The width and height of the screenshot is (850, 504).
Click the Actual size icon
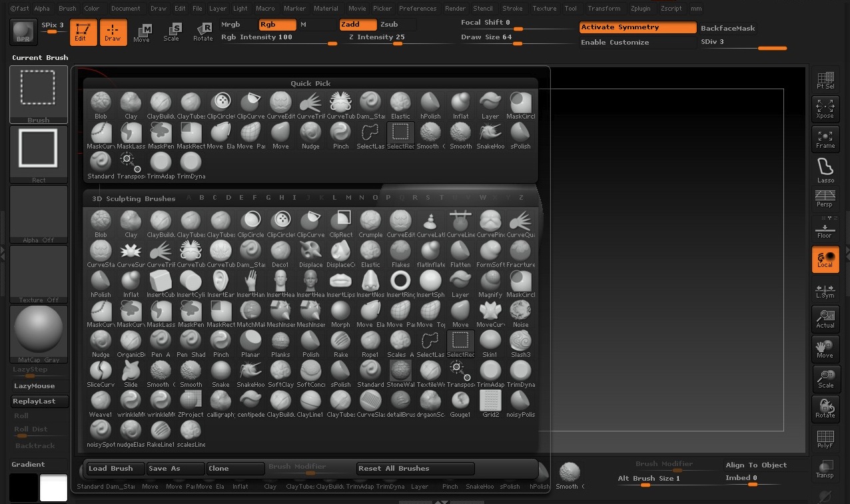pyautogui.click(x=825, y=319)
